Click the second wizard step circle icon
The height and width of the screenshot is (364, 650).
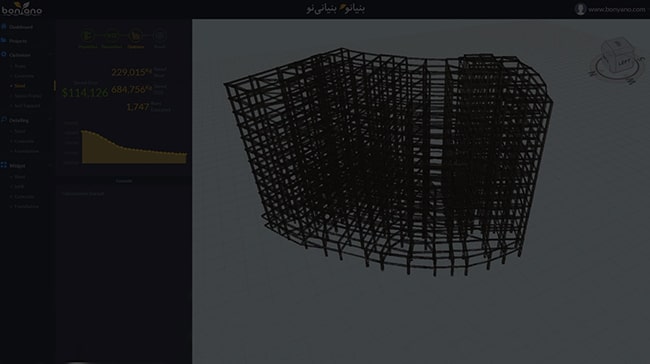pos(112,36)
